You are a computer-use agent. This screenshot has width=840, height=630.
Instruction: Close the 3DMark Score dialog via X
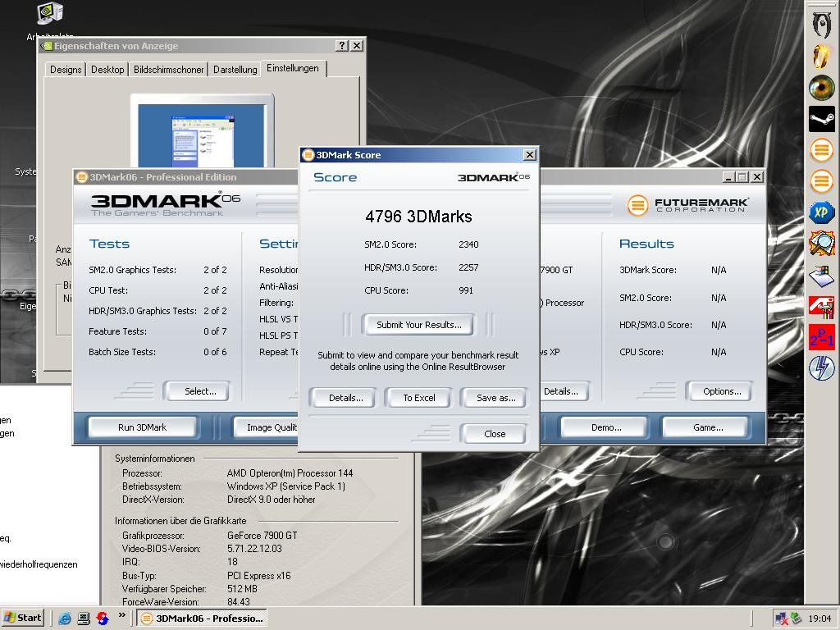(529, 155)
